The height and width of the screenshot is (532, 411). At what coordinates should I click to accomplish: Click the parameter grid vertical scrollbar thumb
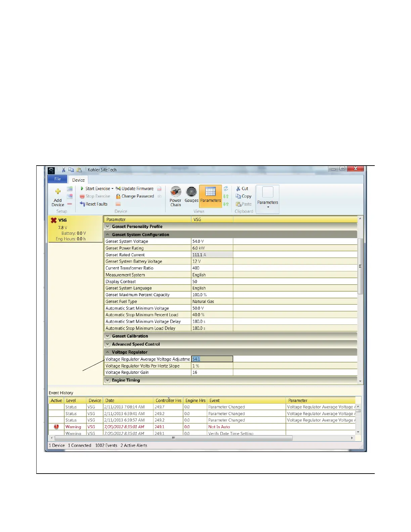tap(360, 266)
